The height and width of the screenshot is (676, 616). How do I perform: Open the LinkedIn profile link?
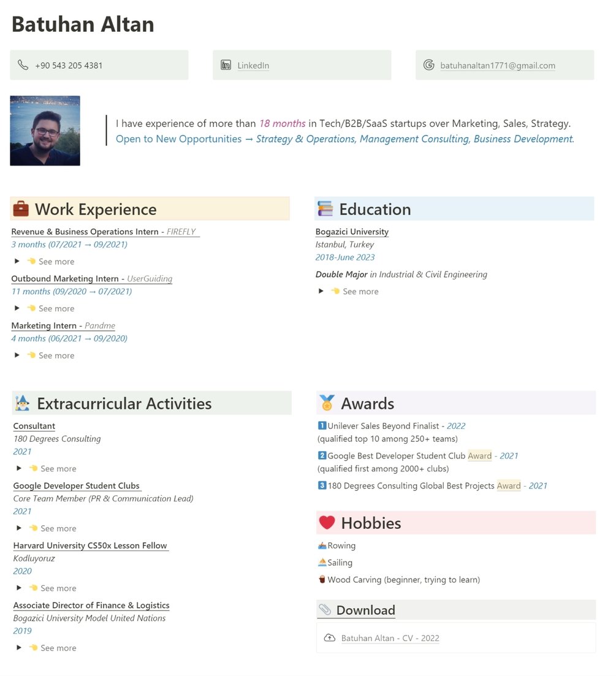click(253, 66)
